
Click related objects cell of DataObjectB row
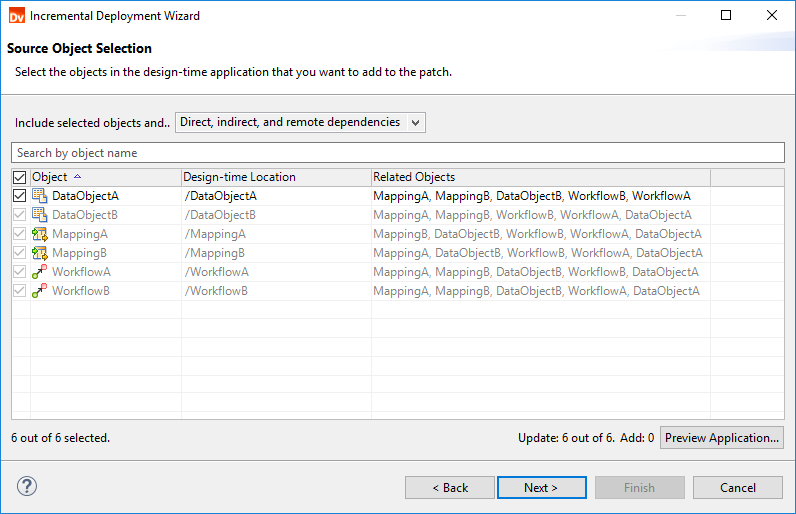click(541, 215)
